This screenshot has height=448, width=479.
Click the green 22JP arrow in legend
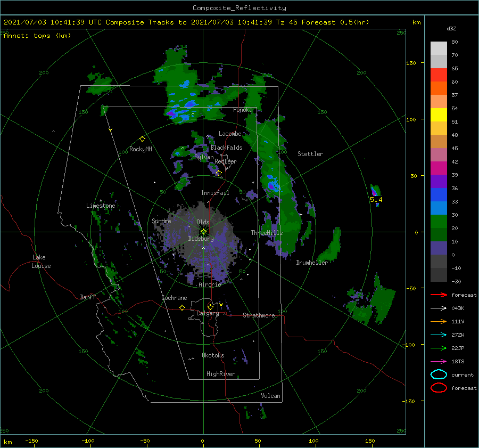pos(439,348)
